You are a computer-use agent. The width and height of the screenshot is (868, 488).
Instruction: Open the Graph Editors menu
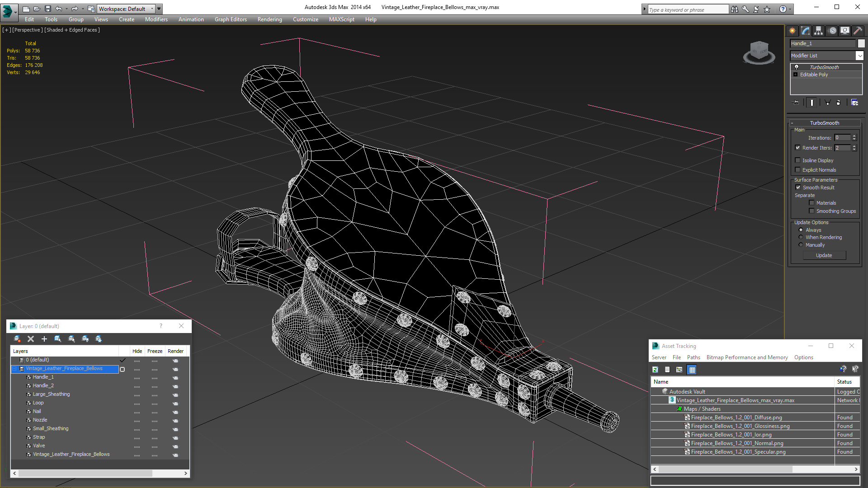tap(231, 19)
